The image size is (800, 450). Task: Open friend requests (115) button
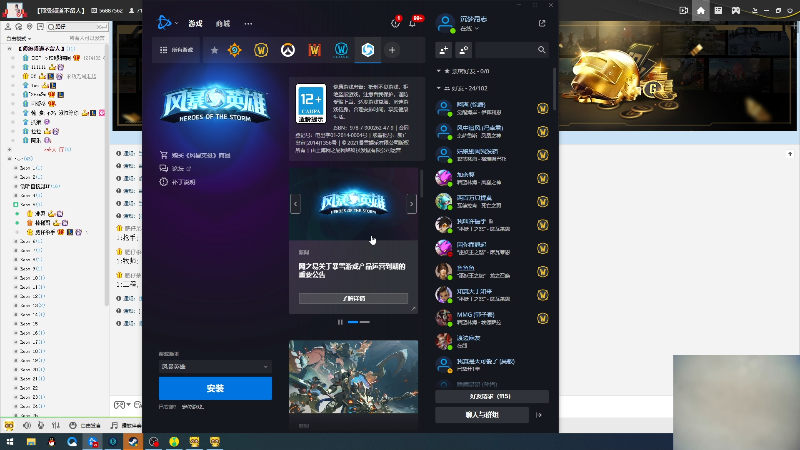coord(492,396)
